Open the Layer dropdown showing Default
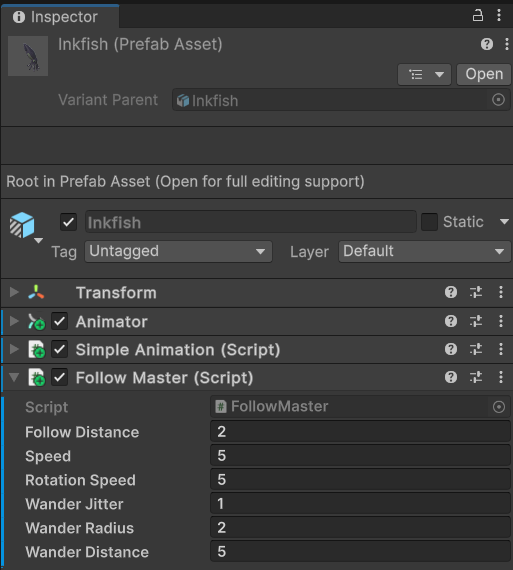This screenshot has width=513, height=570. [x=424, y=251]
